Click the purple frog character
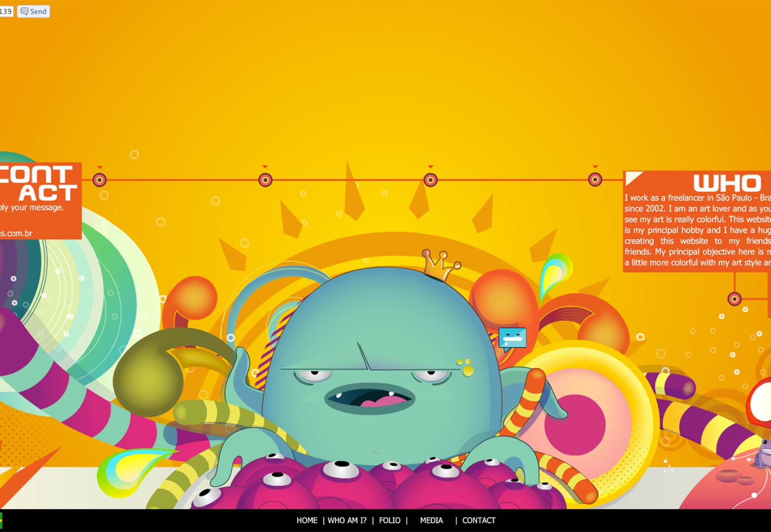771x532 pixels. coord(763,454)
